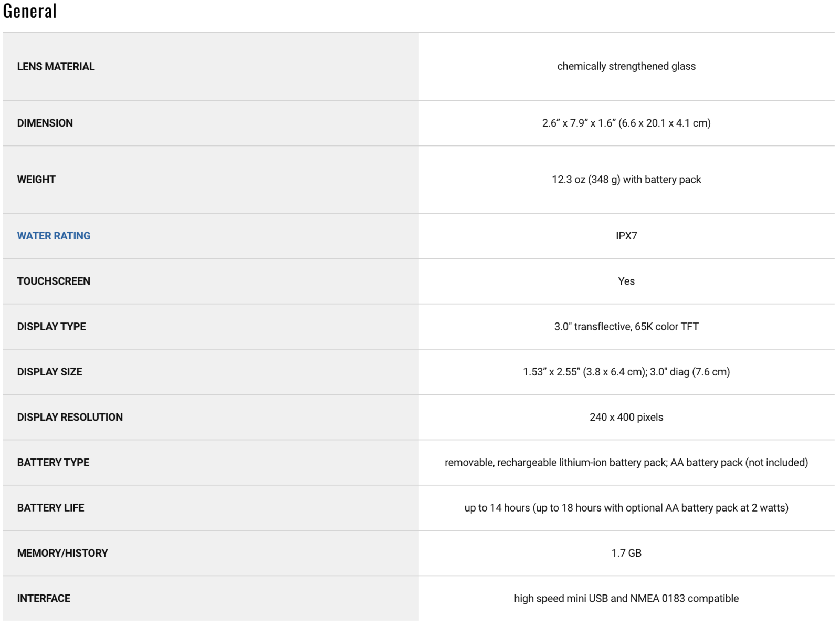
Task: Select the LENS MATERIAL label
Action: (56, 67)
